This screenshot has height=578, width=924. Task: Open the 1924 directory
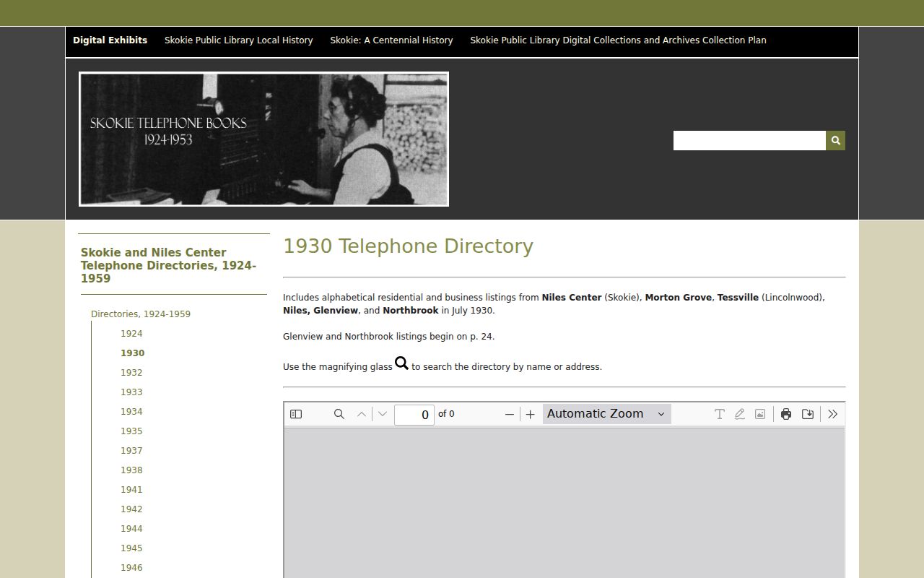[x=131, y=334]
